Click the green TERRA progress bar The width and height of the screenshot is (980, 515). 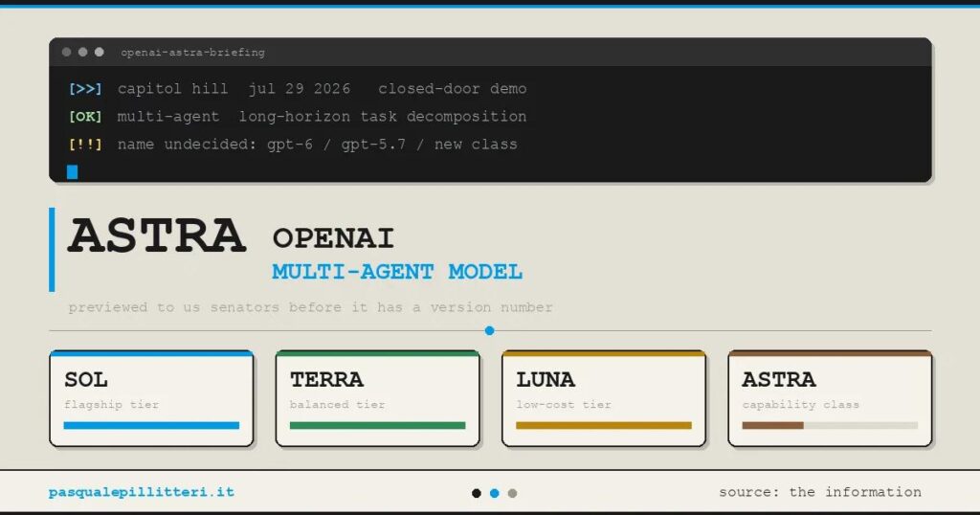pyautogui.click(x=377, y=426)
